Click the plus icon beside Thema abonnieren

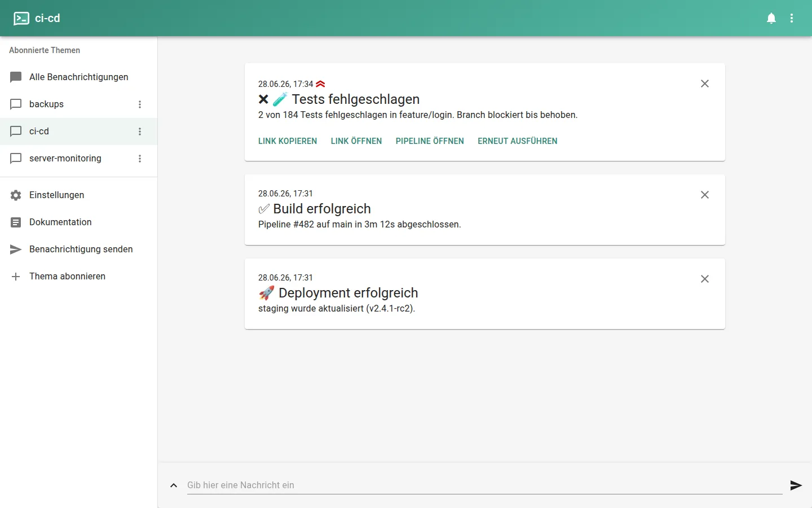point(16,277)
